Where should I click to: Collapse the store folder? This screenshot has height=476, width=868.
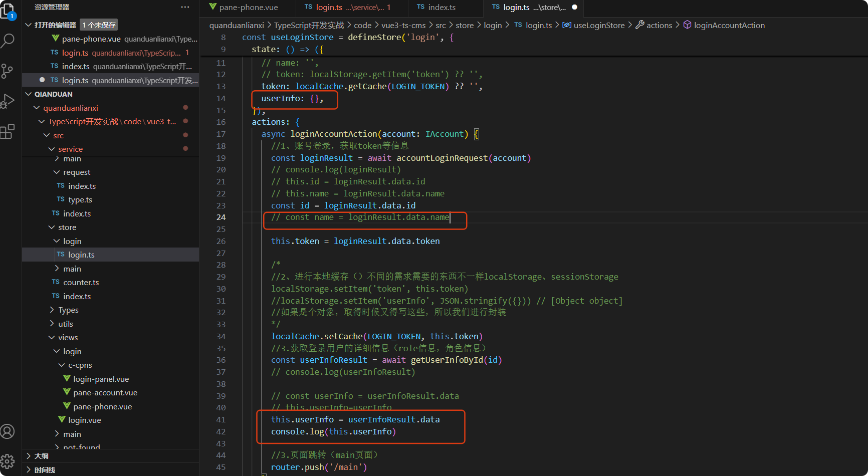[52, 227]
